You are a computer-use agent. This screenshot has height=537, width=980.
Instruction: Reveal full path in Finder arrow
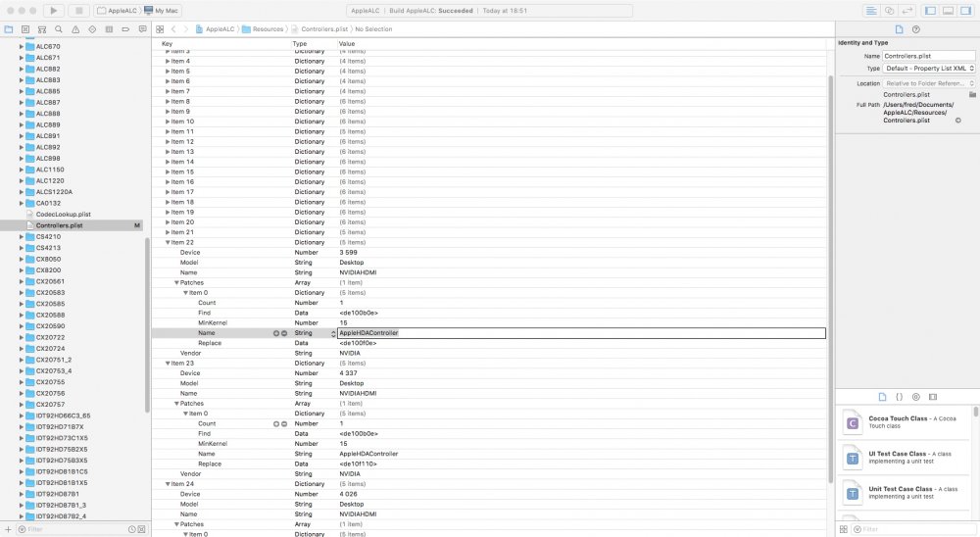pos(958,120)
